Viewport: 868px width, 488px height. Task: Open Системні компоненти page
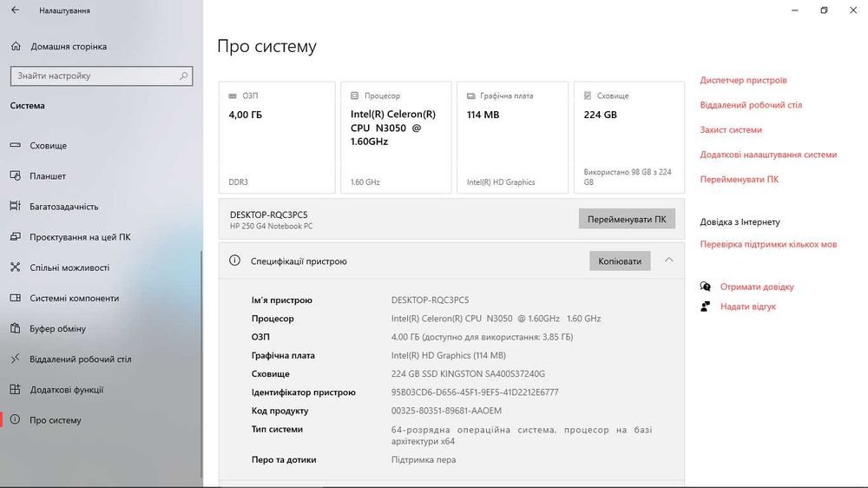click(x=74, y=298)
